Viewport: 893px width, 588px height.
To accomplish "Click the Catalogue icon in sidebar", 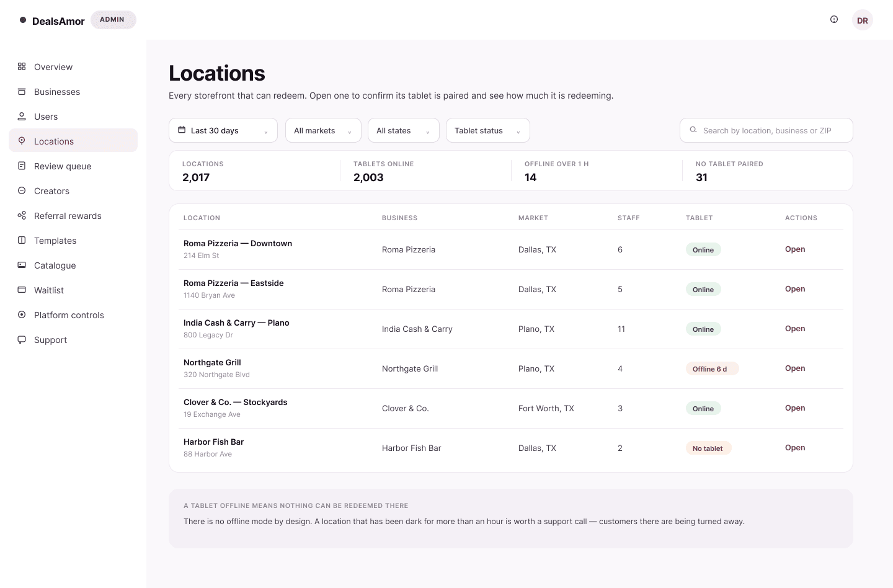I will point(22,265).
